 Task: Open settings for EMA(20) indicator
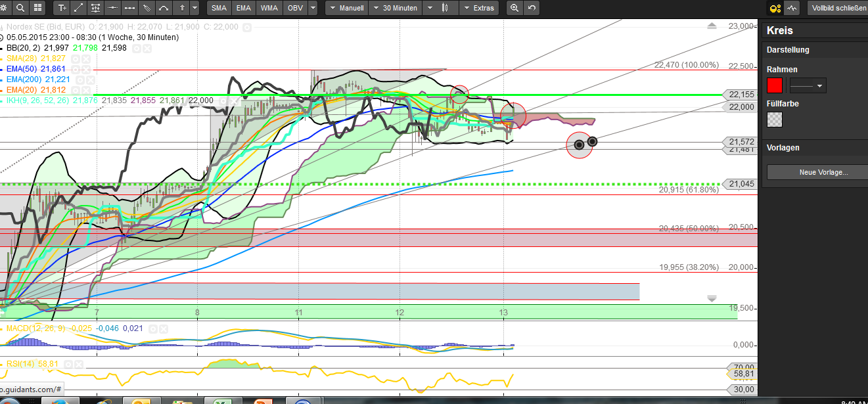[76, 89]
